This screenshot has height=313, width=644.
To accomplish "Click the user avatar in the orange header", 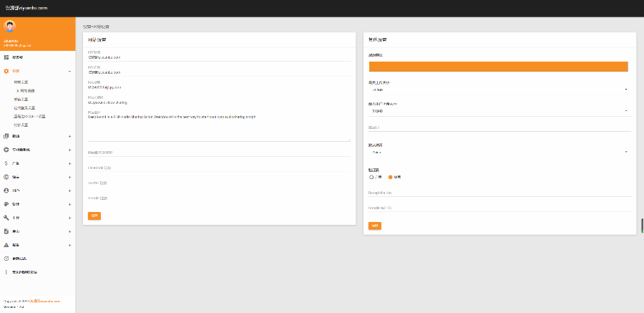I will point(11,27).
